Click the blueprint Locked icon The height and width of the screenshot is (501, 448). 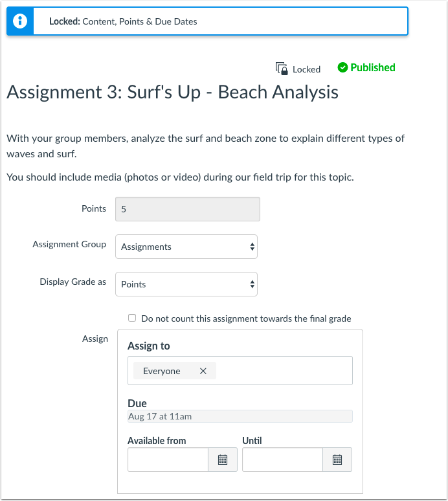point(282,69)
